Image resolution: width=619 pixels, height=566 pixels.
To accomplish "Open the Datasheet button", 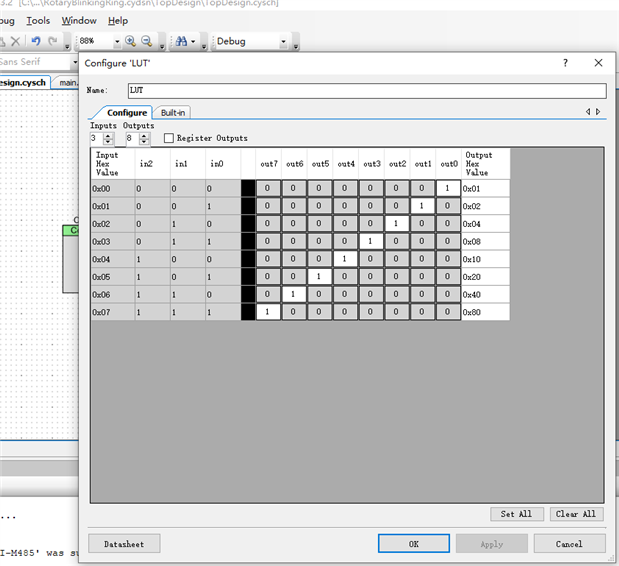I will (x=124, y=544).
